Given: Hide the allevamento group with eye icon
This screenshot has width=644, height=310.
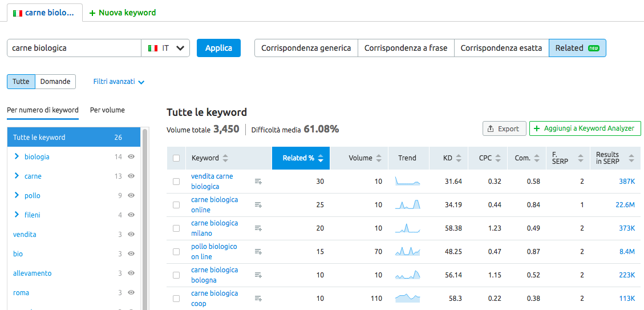Looking at the screenshot, I should coord(131,273).
